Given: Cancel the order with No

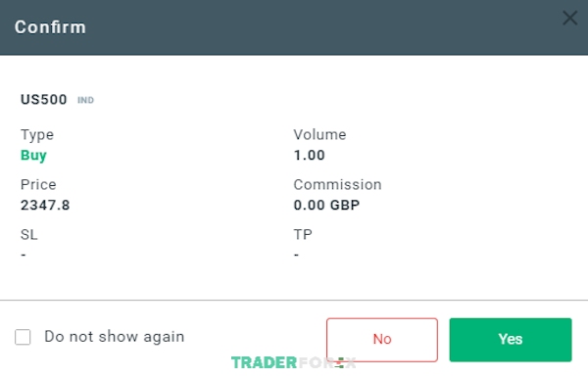Looking at the screenshot, I should coord(382,340).
